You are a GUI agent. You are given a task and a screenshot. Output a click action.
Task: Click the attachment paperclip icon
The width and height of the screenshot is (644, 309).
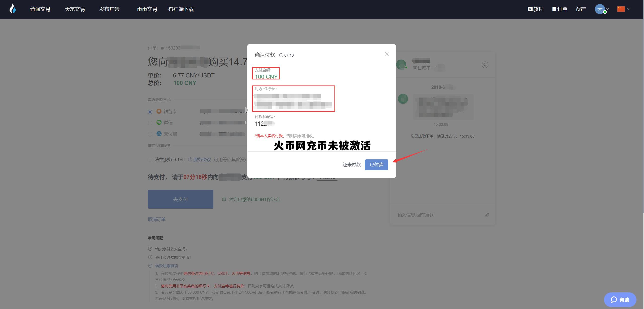tap(487, 215)
